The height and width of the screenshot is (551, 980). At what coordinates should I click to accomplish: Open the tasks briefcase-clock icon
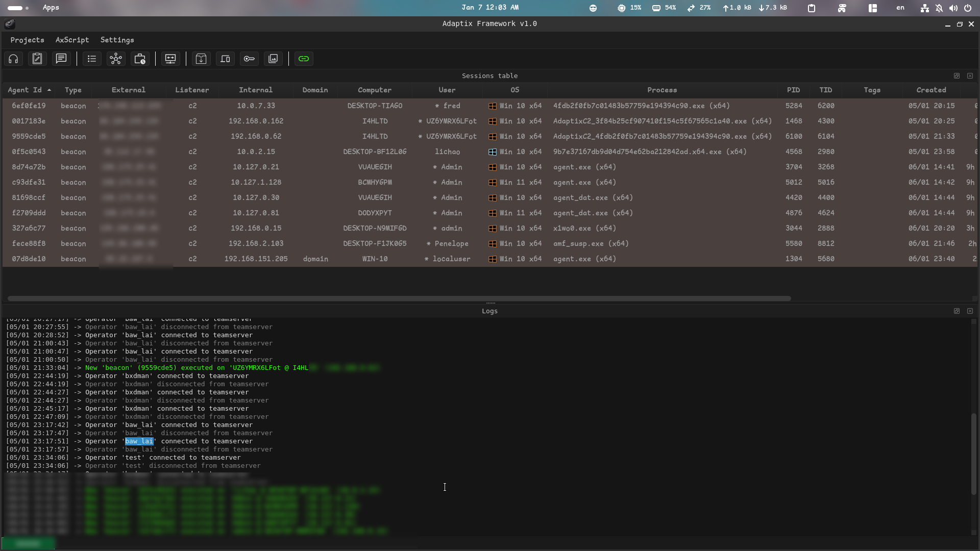(140, 59)
